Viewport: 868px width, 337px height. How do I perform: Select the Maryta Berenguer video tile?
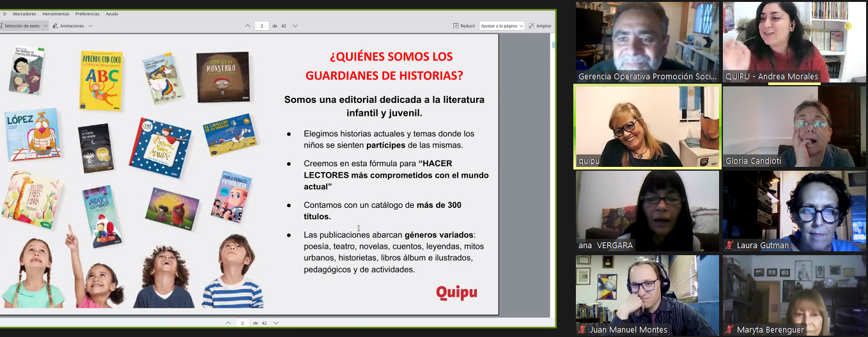794,295
